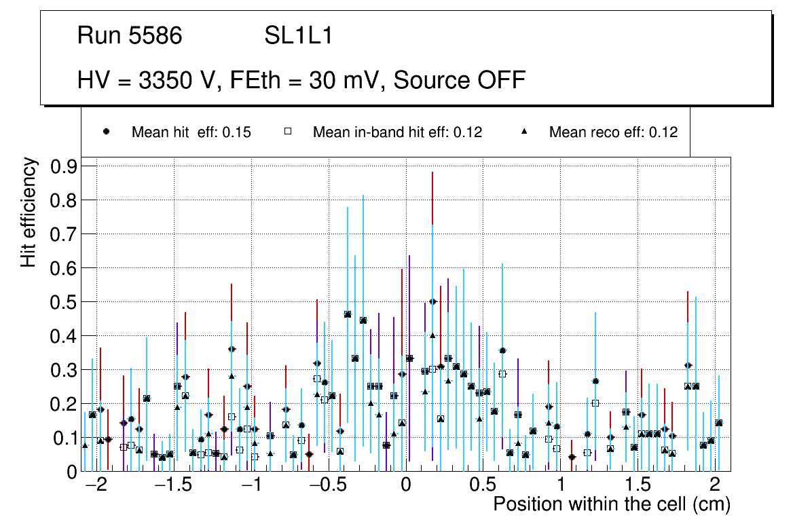Click the 0.9 tick label on y-axis
The width and height of the screenshot is (812, 524).
pyautogui.click(x=64, y=166)
